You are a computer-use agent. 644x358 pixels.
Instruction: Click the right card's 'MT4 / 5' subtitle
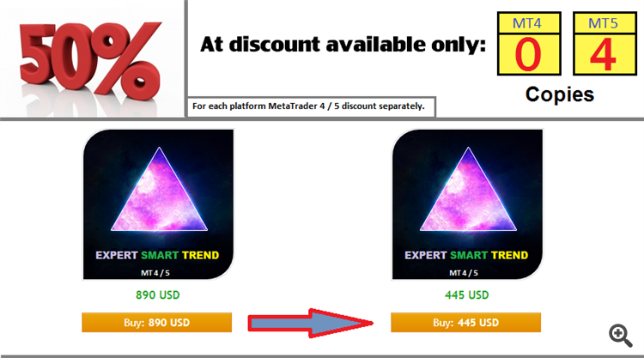pyautogui.click(x=464, y=273)
